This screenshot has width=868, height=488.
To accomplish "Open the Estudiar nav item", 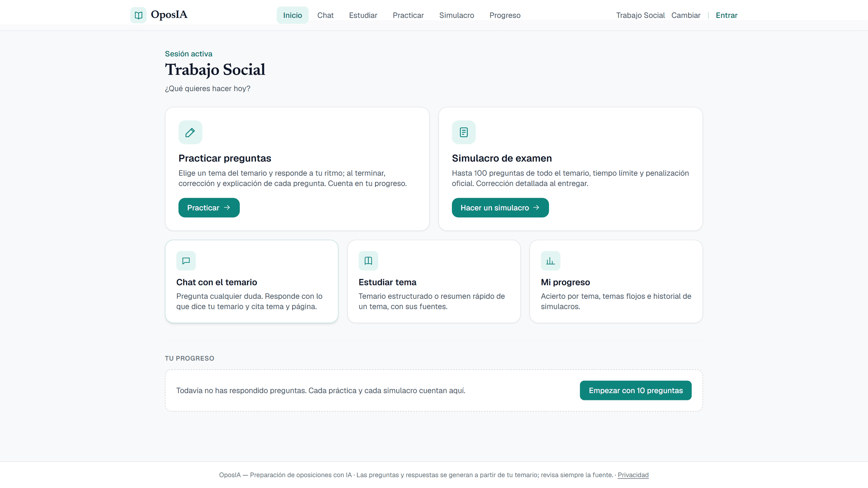I will [x=363, y=15].
